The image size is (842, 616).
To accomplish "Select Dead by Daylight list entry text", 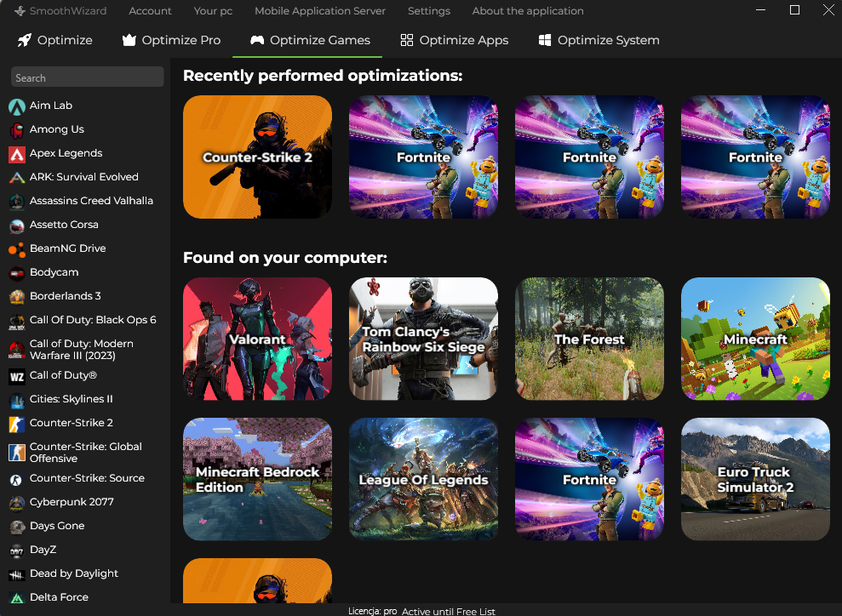I will [74, 573].
